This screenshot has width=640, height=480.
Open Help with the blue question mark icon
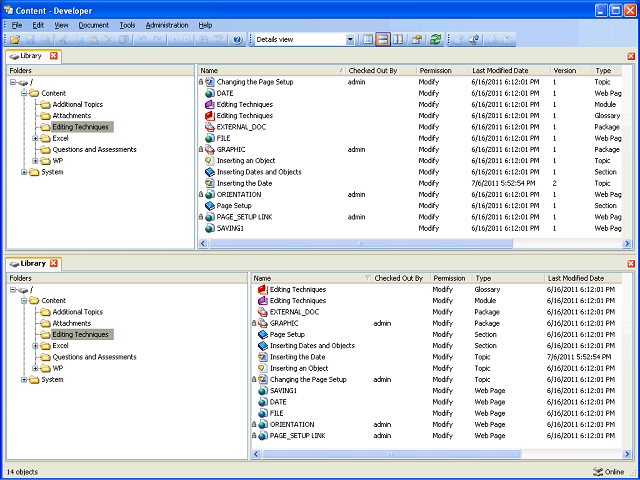238,40
